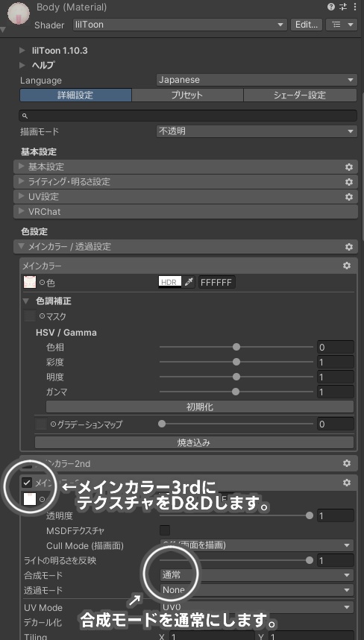
Task: Open the material preset sliders icon
Action: [x=343, y=7]
